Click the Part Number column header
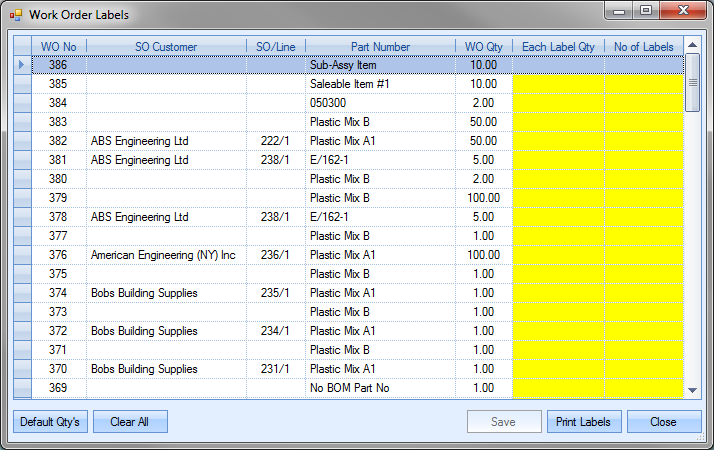Screen dimensions: 714x450 point(380,46)
